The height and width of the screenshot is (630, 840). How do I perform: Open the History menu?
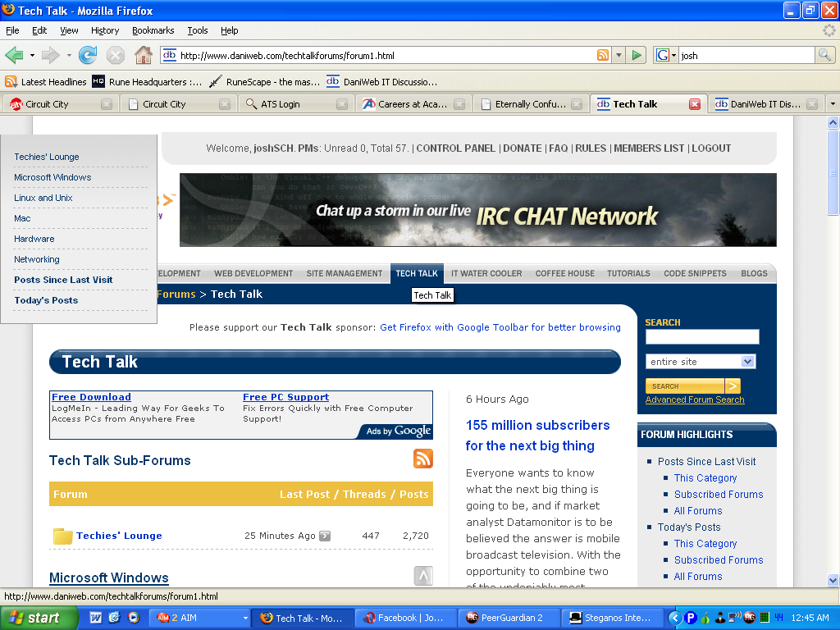coord(105,30)
